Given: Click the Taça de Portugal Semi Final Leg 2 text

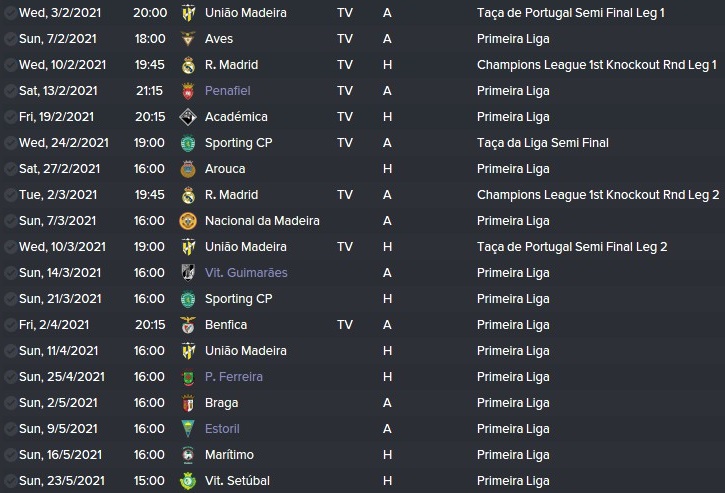Looking at the screenshot, I should (572, 247).
